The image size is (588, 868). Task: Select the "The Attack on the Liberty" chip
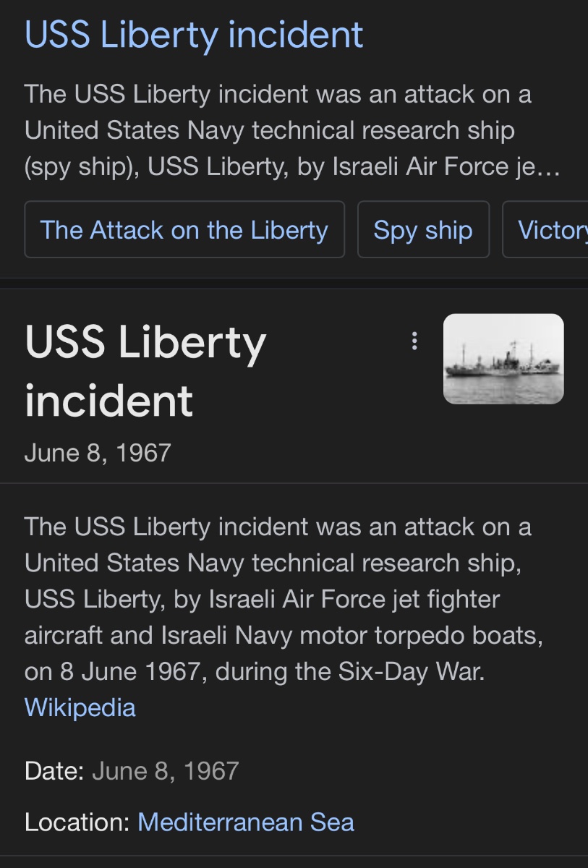[x=184, y=230]
